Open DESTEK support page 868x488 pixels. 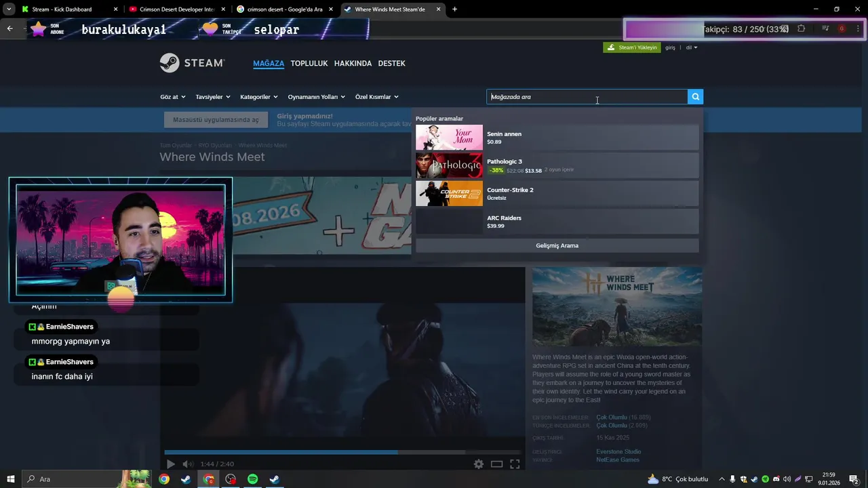pos(391,63)
